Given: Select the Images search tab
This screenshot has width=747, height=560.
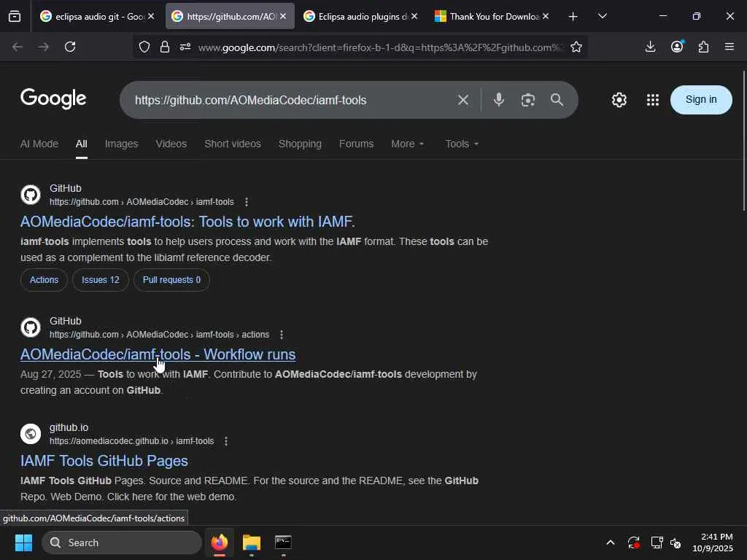Looking at the screenshot, I should [122, 144].
